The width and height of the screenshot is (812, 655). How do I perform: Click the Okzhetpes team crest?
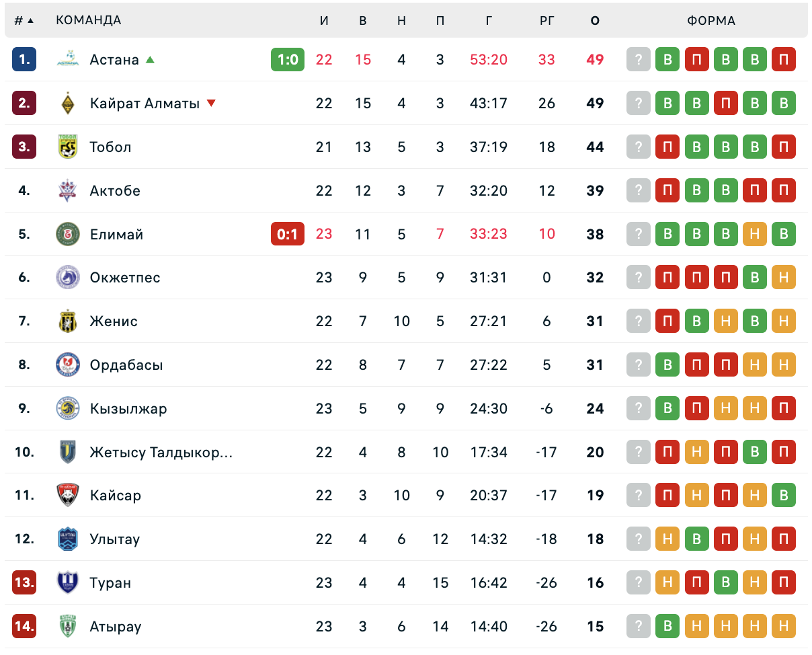[68, 277]
